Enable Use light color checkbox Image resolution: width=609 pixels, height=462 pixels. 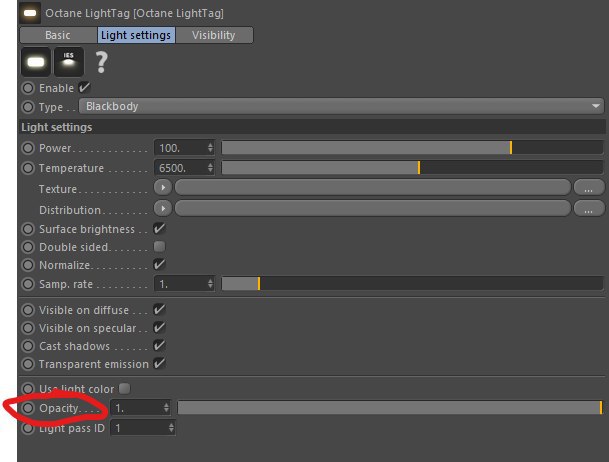[x=124, y=388]
